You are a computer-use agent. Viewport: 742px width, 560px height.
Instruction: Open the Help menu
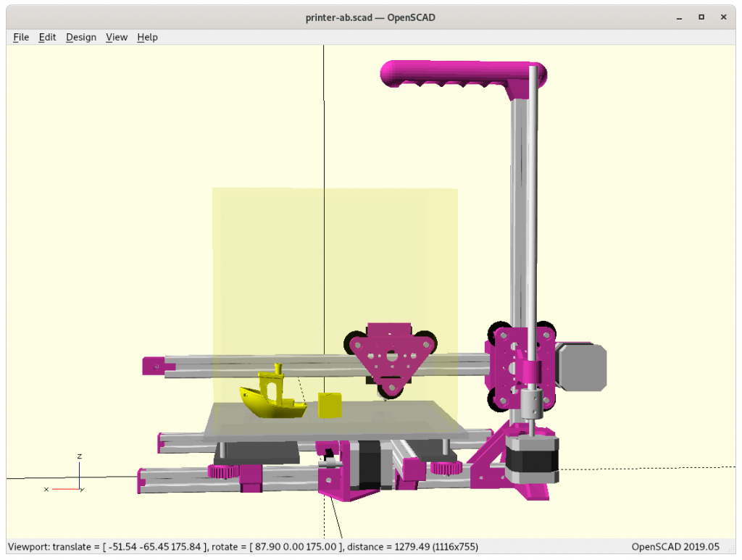[147, 37]
